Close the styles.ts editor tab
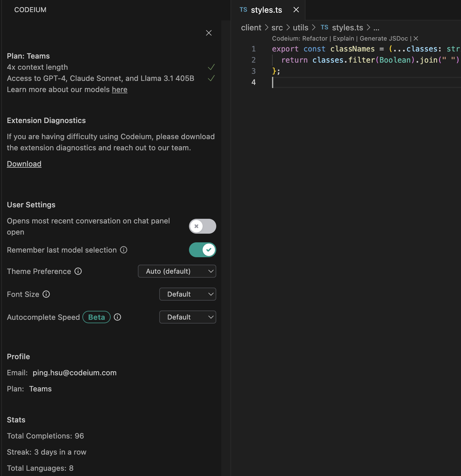This screenshot has width=461, height=476. tap(296, 10)
